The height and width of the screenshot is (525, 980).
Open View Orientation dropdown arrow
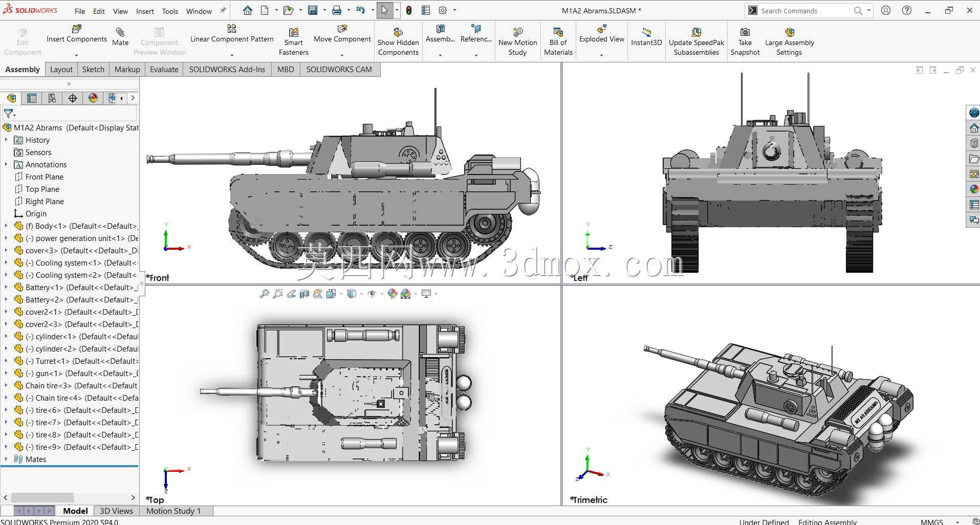[341, 294]
